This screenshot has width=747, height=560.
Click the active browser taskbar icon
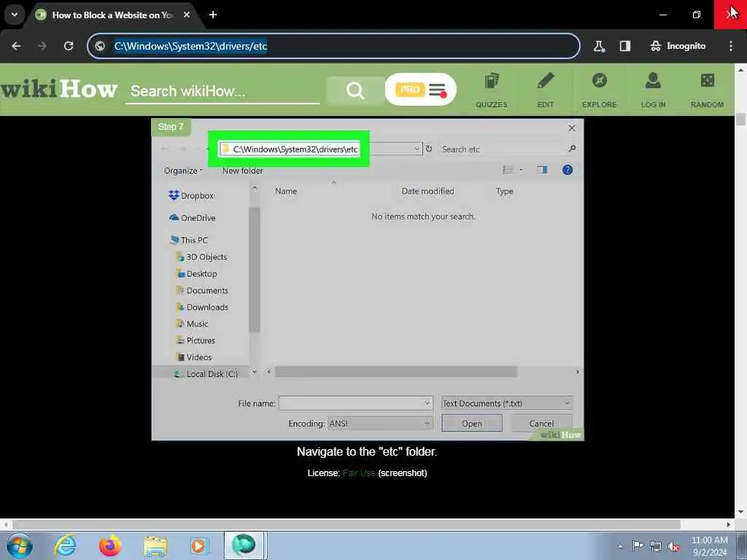pos(244,545)
